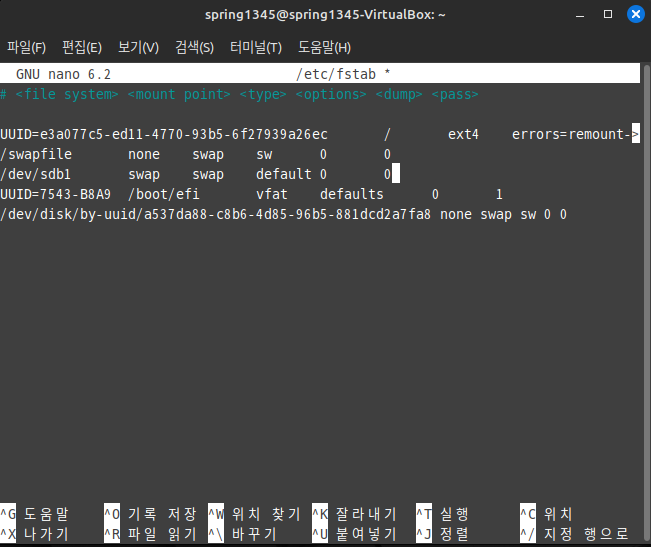Image resolution: width=651 pixels, height=547 pixels.
Task: Click the ^T 실행 shortcut
Action: pos(442,514)
